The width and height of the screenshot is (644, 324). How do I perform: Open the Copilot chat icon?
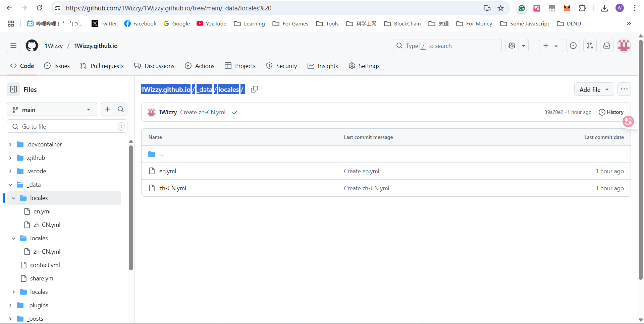point(512,46)
